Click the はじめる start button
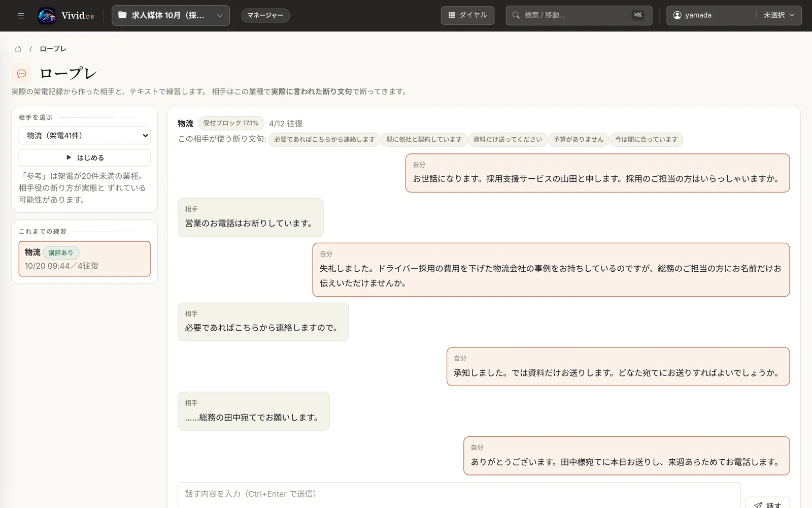812x508 pixels. 84,157
